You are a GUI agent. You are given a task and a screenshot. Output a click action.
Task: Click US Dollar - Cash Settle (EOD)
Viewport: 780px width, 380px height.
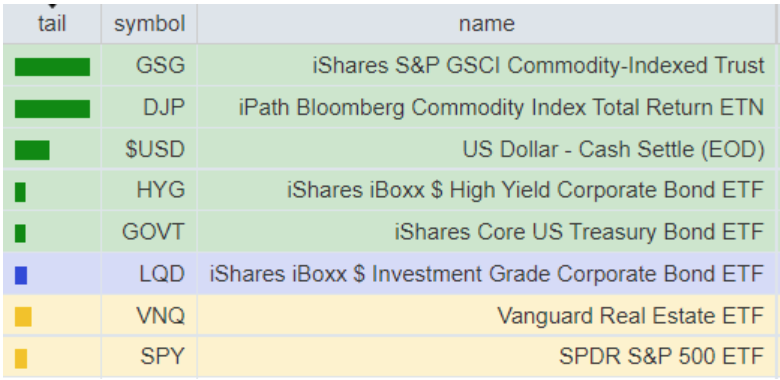[613, 149]
